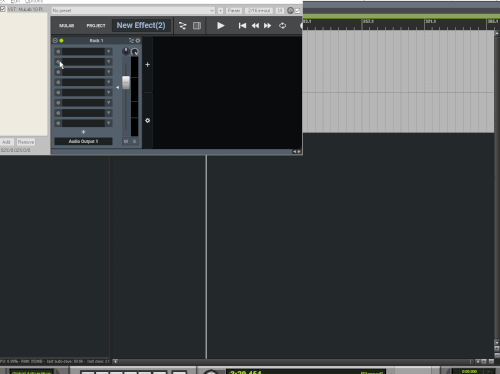
Task: Open the 2/16 in/out pin connector button
Action: click(259, 11)
